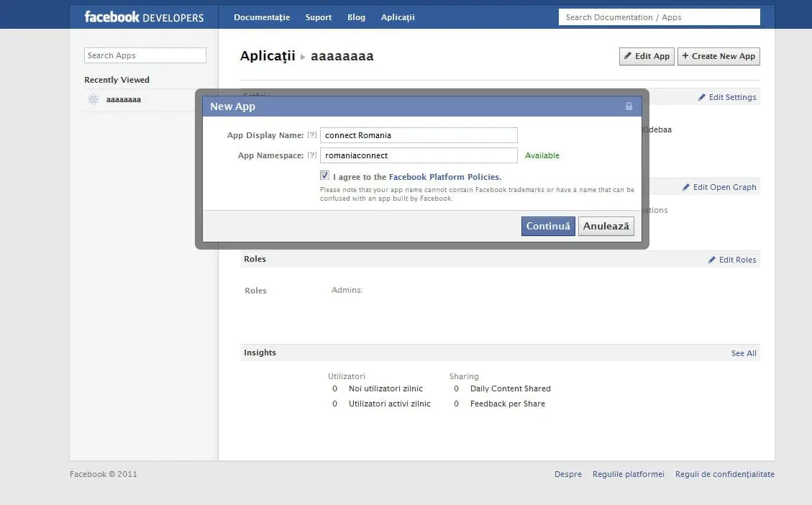Viewport: 812px width, 505px height.
Task: Click the lock icon in New App dialog
Action: (629, 106)
